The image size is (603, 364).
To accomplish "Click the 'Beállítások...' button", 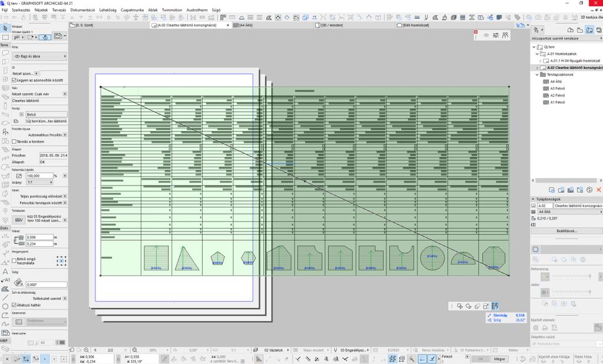I will tap(566, 231).
